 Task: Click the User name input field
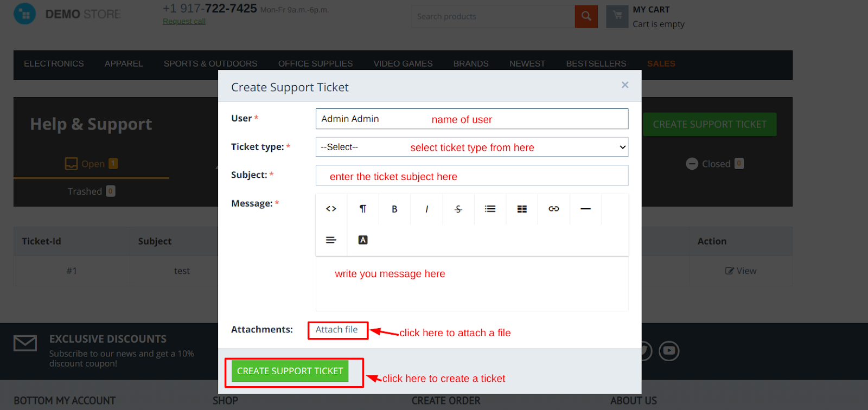(471, 119)
